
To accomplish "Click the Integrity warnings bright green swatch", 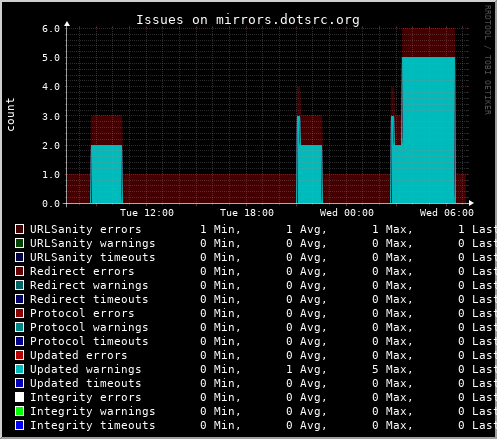I will 20,411.
